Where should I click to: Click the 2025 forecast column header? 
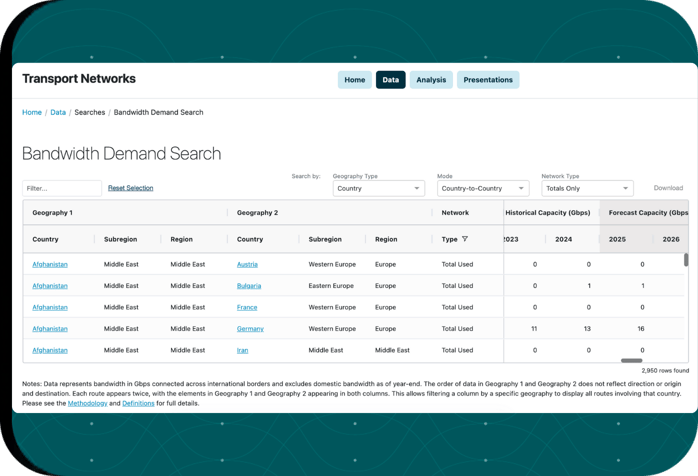pyautogui.click(x=617, y=239)
